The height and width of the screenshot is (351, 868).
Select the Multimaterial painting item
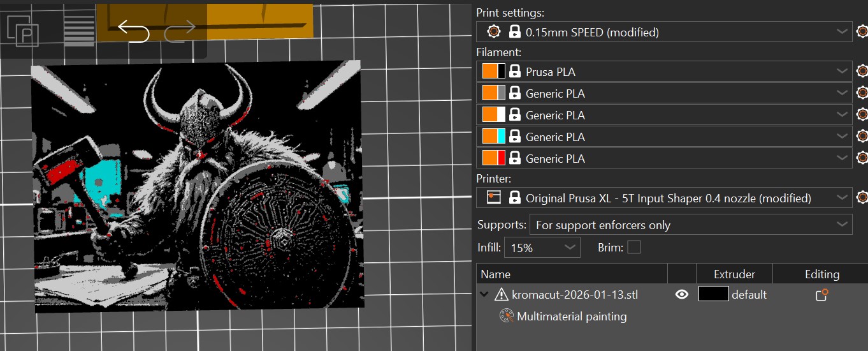point(572,316)
